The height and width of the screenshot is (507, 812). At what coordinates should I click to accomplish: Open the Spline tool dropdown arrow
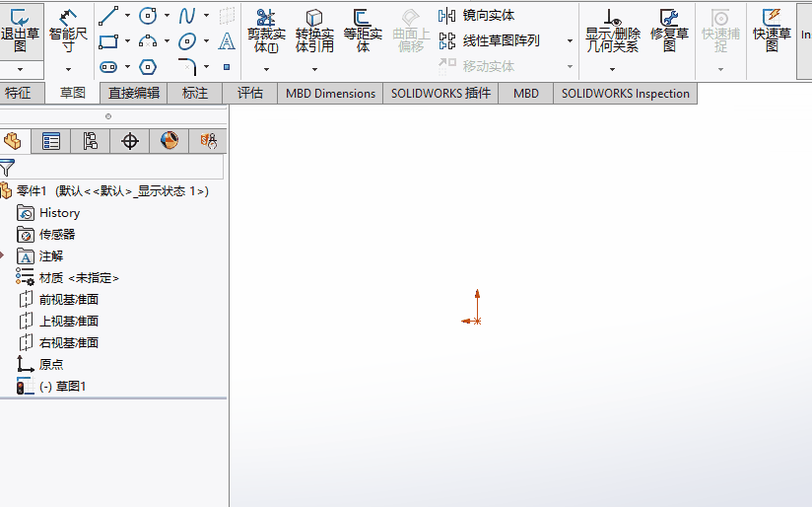click(206, 16)
